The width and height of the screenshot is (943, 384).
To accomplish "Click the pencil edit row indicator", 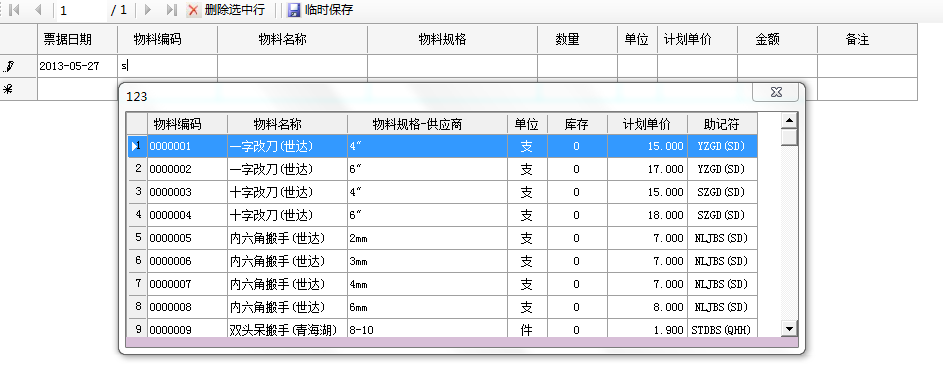I will tap(9, 66).
